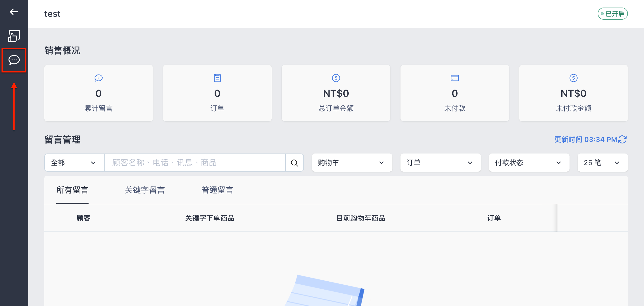
Task: Open the 25 笔 page size dropdown
Action: point(603,163)
